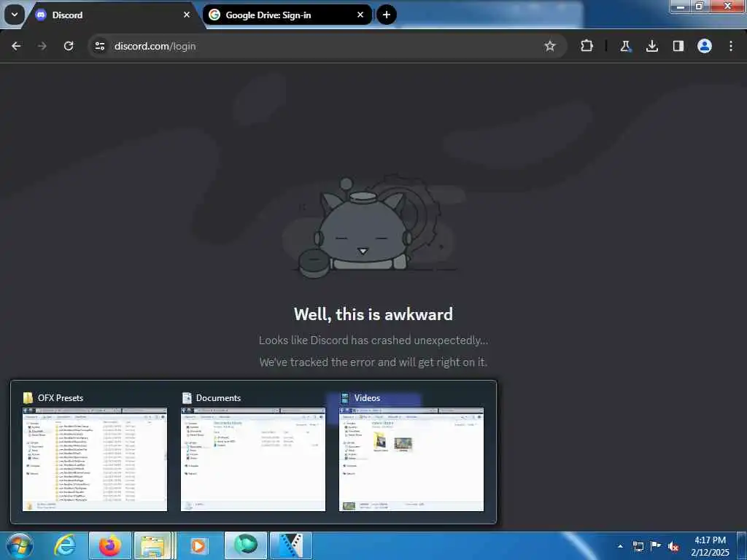Open the video editor taskbar icon

click(x=291, y=545)
